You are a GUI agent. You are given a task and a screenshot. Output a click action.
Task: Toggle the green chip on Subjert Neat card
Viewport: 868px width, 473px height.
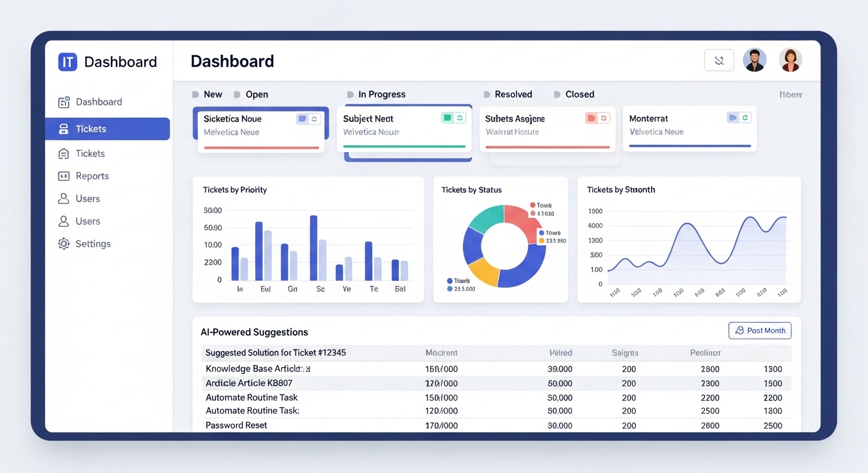[x=448, y=118]
